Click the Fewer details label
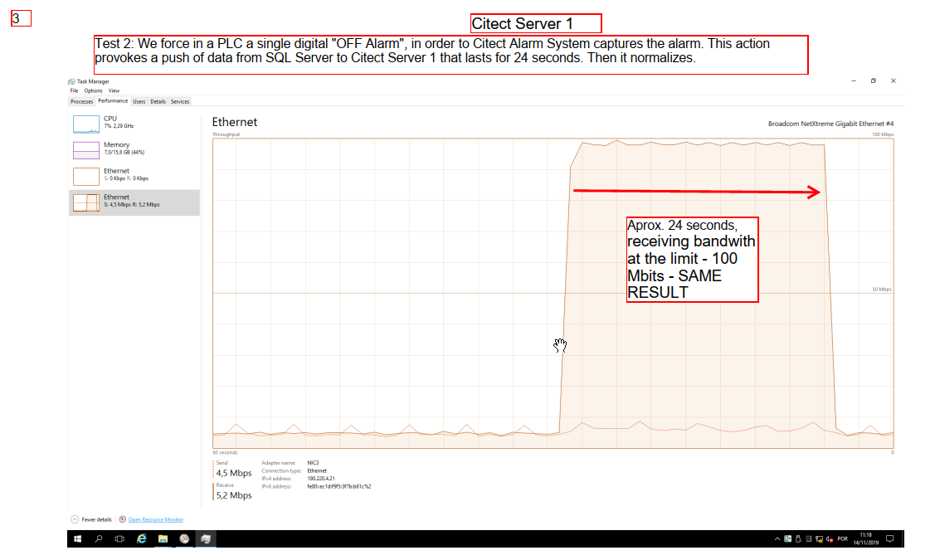Image resolution: width=935 pixels, height=560 pixels. [x=96, y=519]
